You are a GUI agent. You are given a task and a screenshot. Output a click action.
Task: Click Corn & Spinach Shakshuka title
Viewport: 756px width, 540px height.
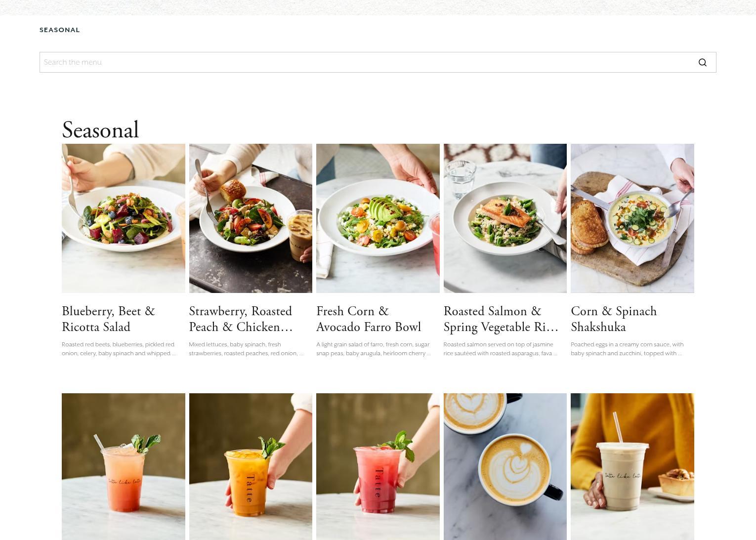click(x=614, y=319)
